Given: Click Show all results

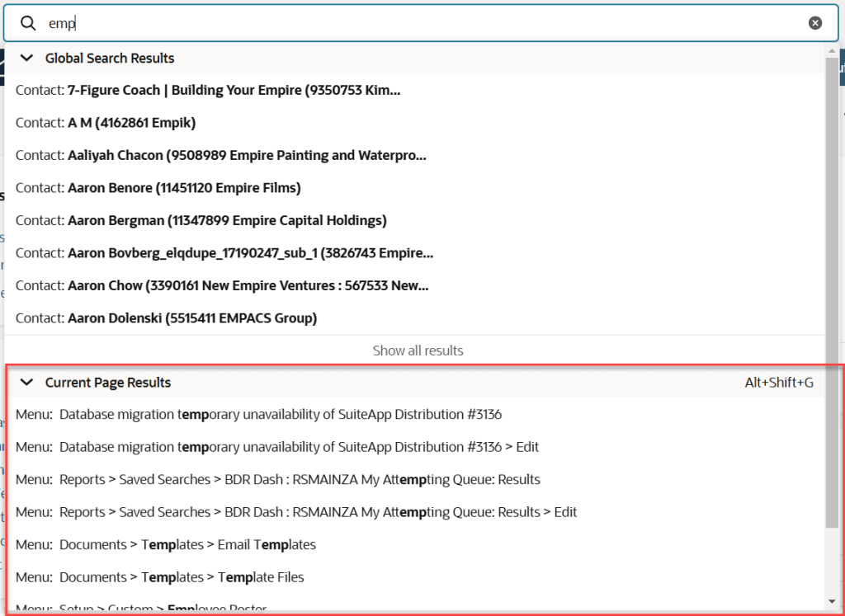Looking at the screenshot, I should [418, 350].
